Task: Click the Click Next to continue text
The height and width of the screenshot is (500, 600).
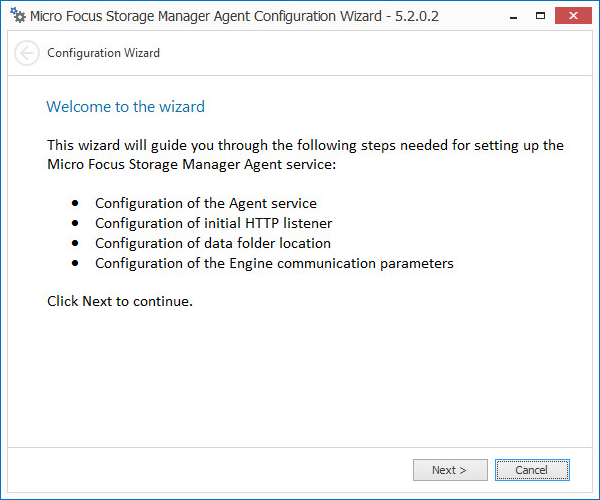Action: point(120,300)
